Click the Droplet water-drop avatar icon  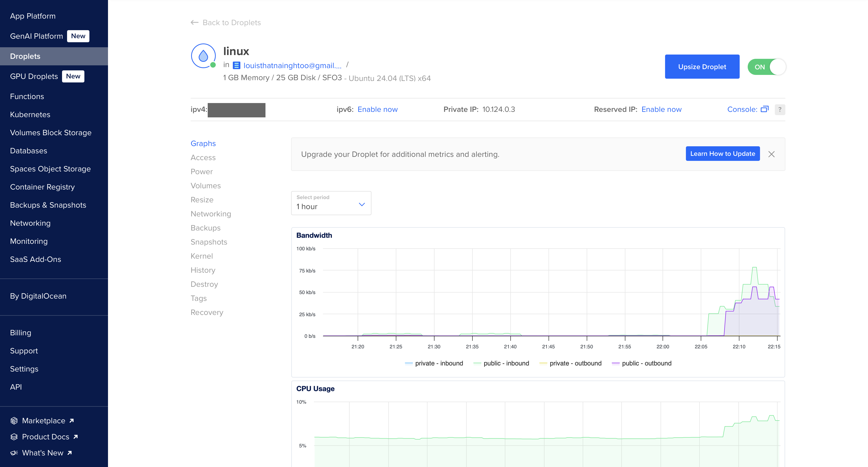pyautogui.click(x=203, y=56)
